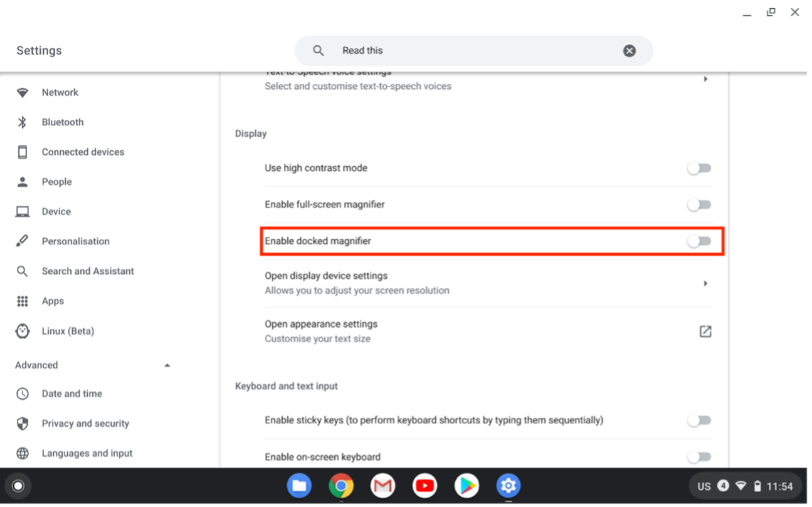The height and width of the screenshot is (507, 812).
Task: Launch Gmail from the shelf
Action: [382, 486]
